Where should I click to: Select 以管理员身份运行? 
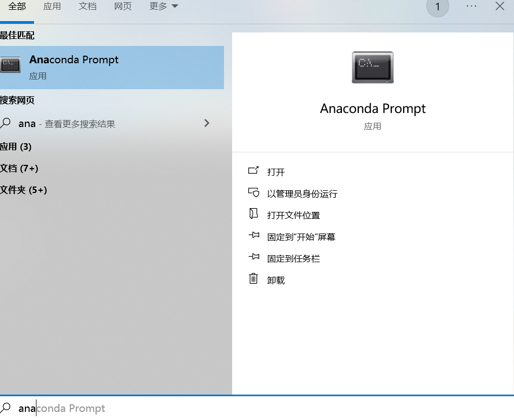tap(302, 194)
